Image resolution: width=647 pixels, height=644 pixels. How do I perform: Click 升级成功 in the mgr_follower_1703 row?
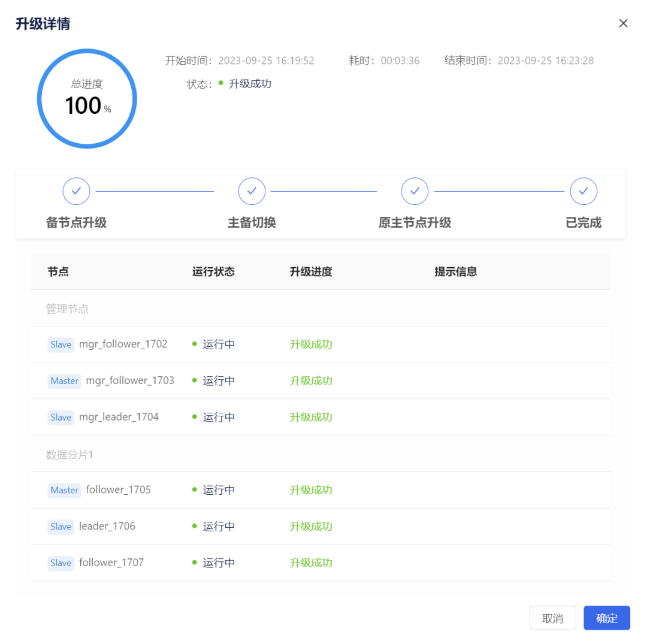tap(311, 381)
